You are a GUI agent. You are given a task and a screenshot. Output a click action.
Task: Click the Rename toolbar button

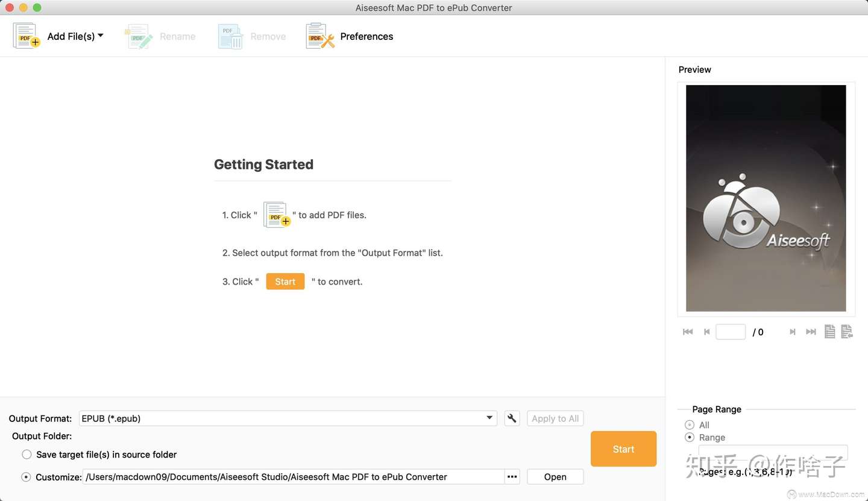pyautogui.click(x=160, y=36)
